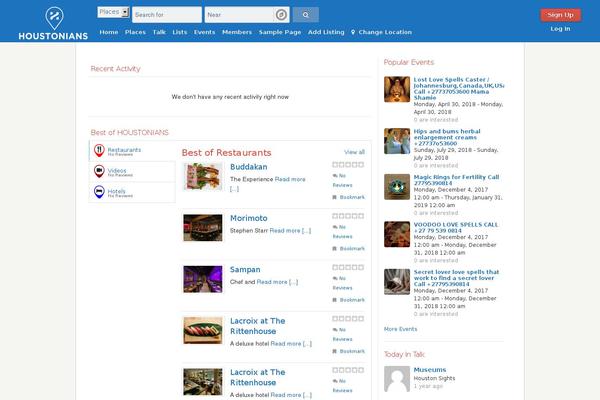
Task: Click the reviews comment icon for Sampan
Action: click(335, 278)
